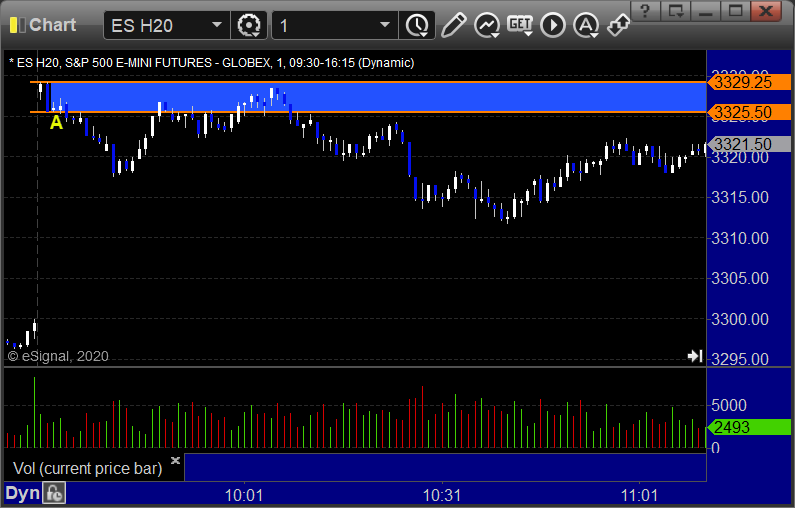Click the yellow Chart window icon
The image size is (795, 508).
[x=17, y=25]
